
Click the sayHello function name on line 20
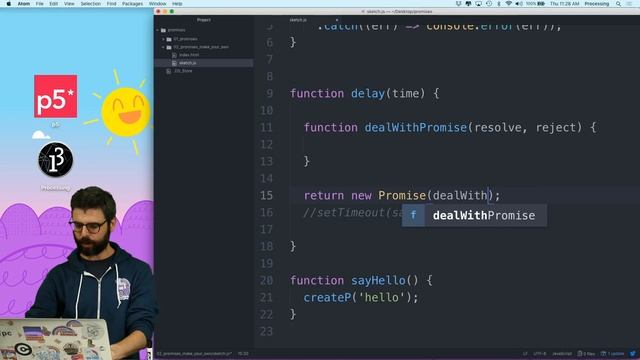coord(378,280)
